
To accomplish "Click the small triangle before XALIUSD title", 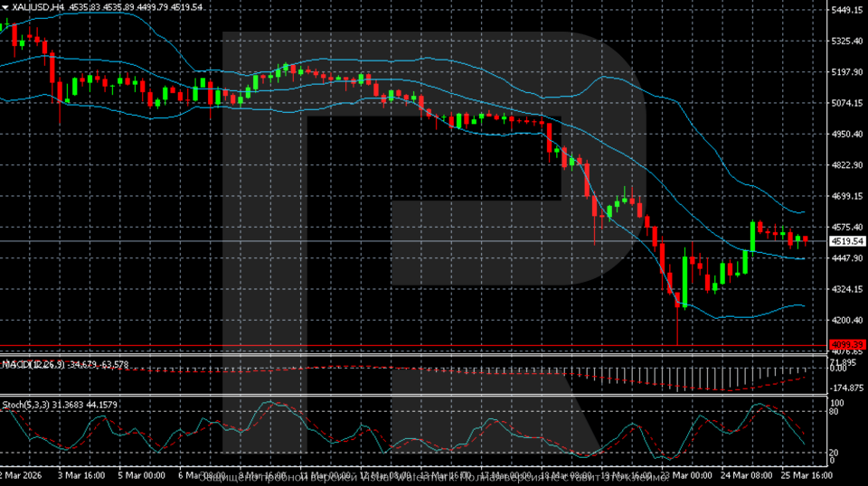I will click(5, 6).
